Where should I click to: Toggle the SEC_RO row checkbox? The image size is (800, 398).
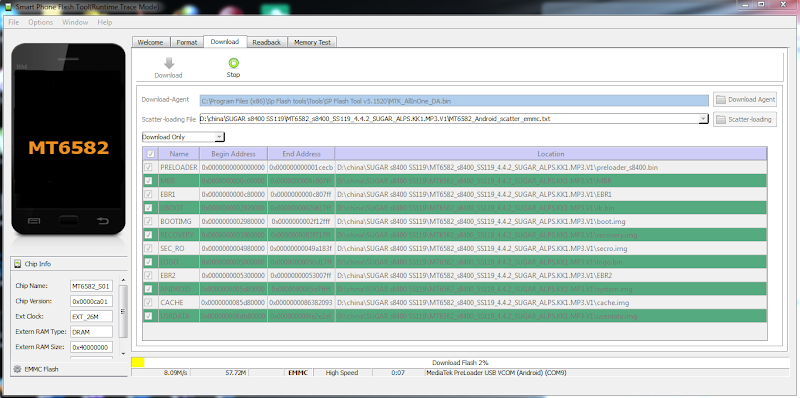coord(148,248)
